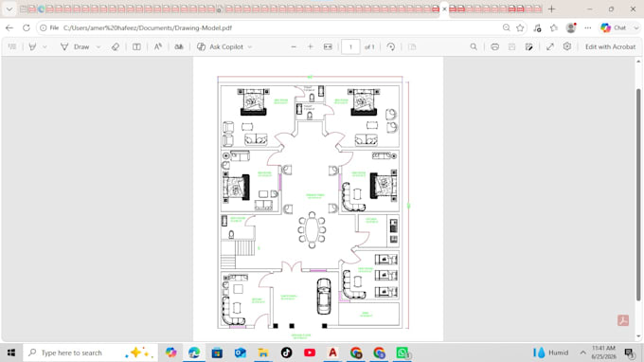Click Acrobat icon at page corner

(x=623, y=320)
